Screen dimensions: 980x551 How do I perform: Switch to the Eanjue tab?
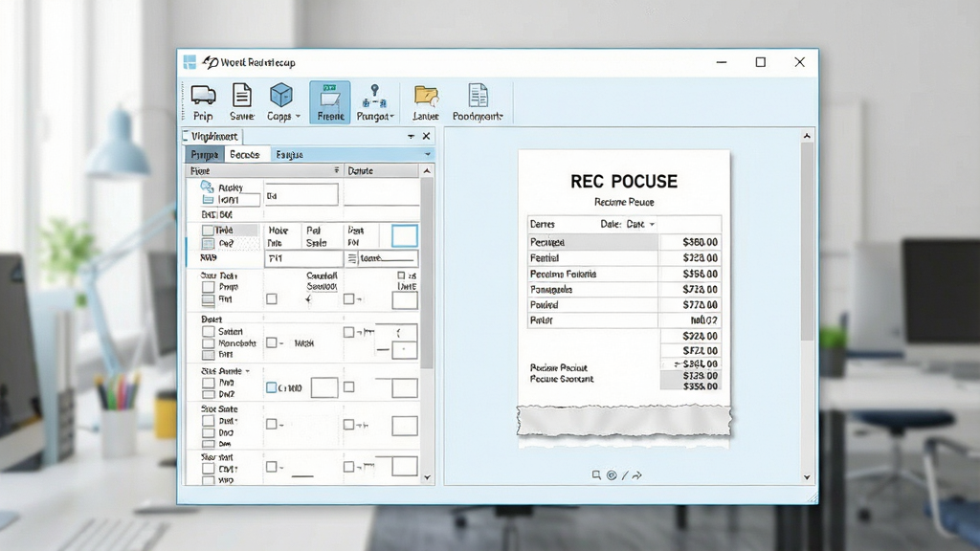tap(289, 154)
